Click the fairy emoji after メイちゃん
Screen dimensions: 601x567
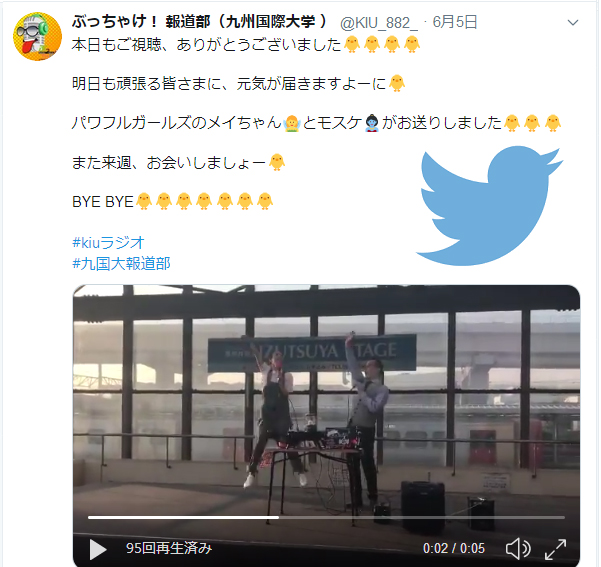pos(292,123)
